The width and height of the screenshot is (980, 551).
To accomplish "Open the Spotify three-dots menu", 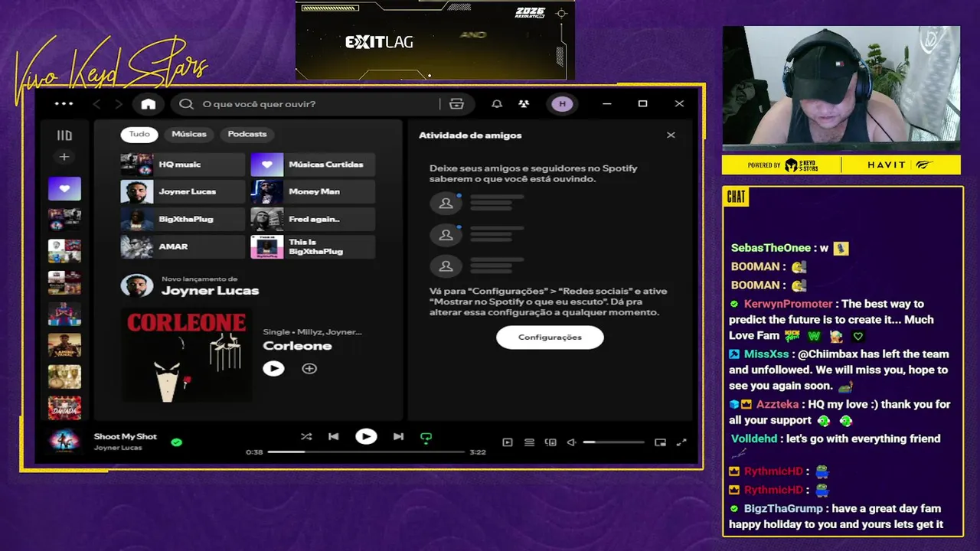I will [x=64, y=104].
